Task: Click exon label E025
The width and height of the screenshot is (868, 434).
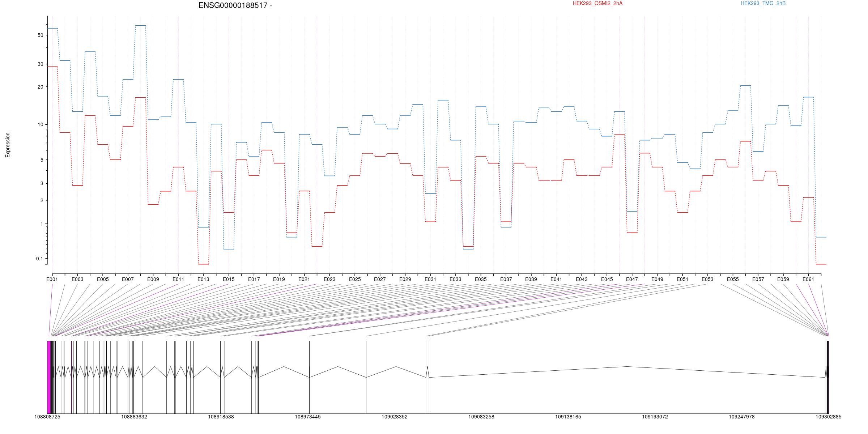Action: [x=355, y=279]
